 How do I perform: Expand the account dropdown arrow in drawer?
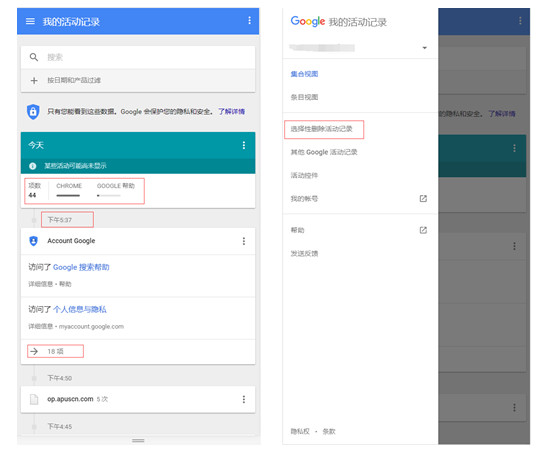[424, 48]
